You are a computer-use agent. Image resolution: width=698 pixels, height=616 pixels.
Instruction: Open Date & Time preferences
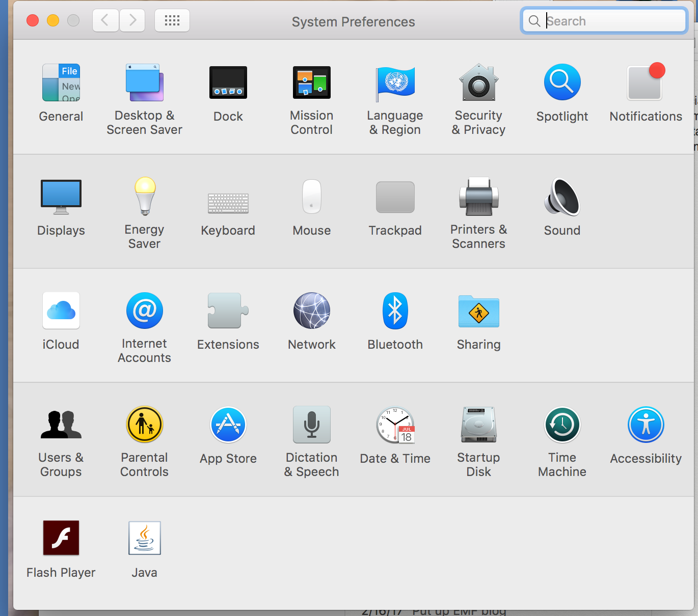(x=395, y=425)
